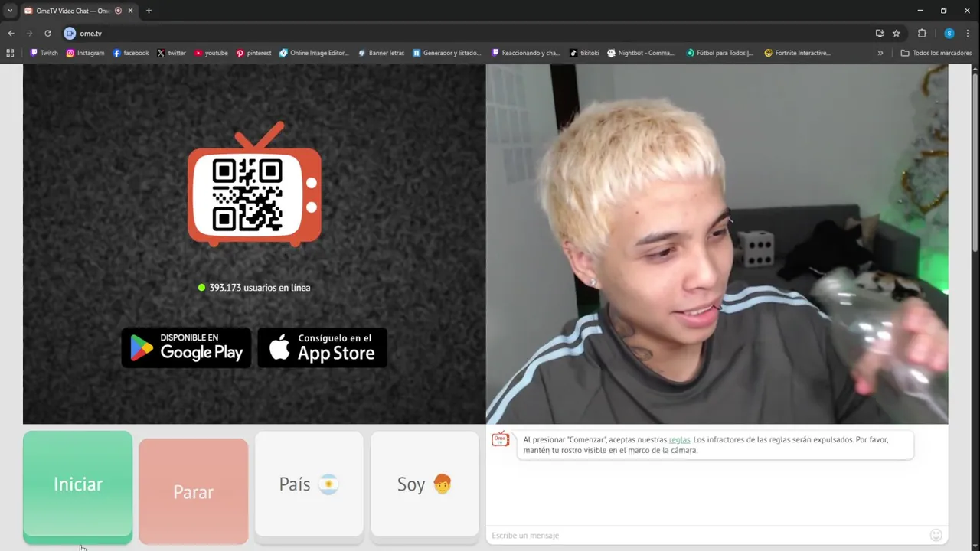View site information icon beside the URL

[70, 34]
